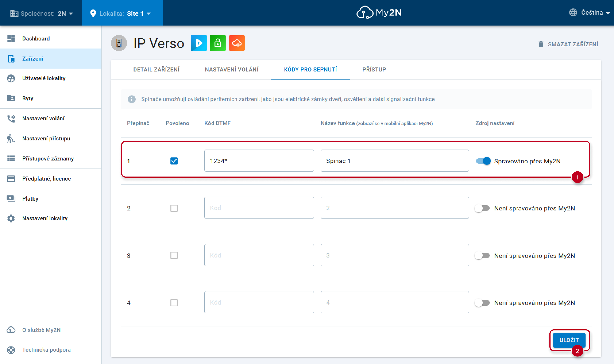Click the IP Verso device avatar icon

click(x=119, y=43)
